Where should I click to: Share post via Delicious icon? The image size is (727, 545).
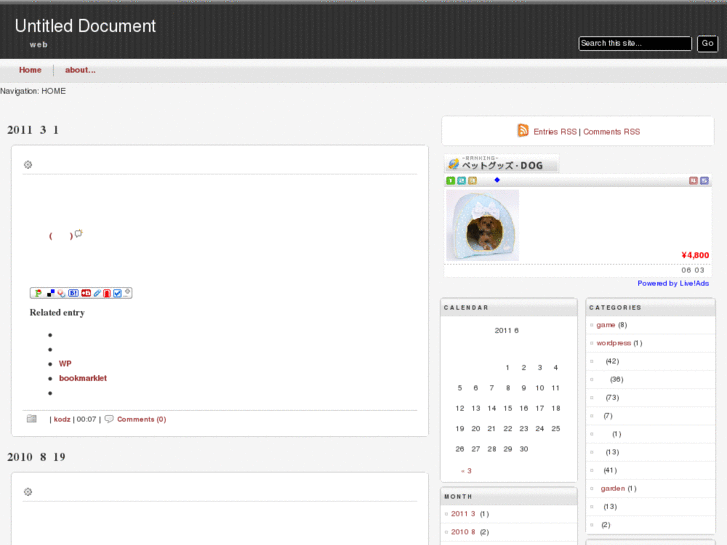click(x=51, y=293)
